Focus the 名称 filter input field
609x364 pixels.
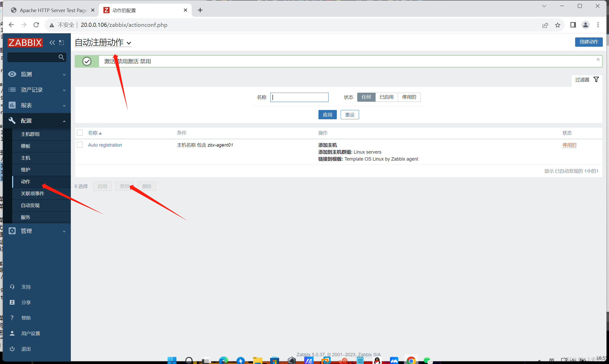299,97
